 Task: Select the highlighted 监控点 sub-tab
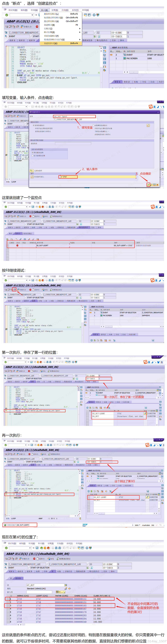pos(18,234)
